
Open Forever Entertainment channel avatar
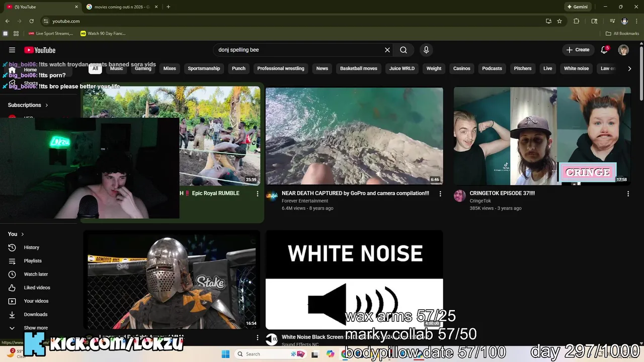[272, 196]
